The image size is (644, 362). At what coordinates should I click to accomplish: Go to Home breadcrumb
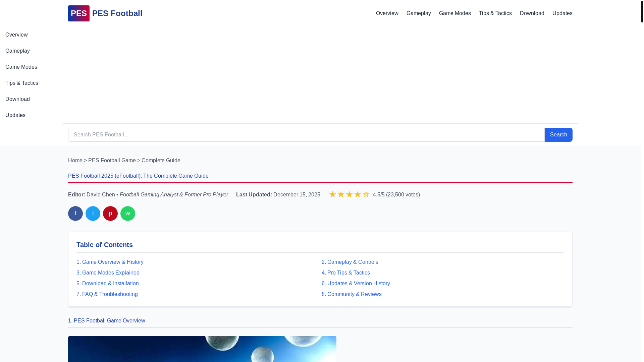pos(75,161)
